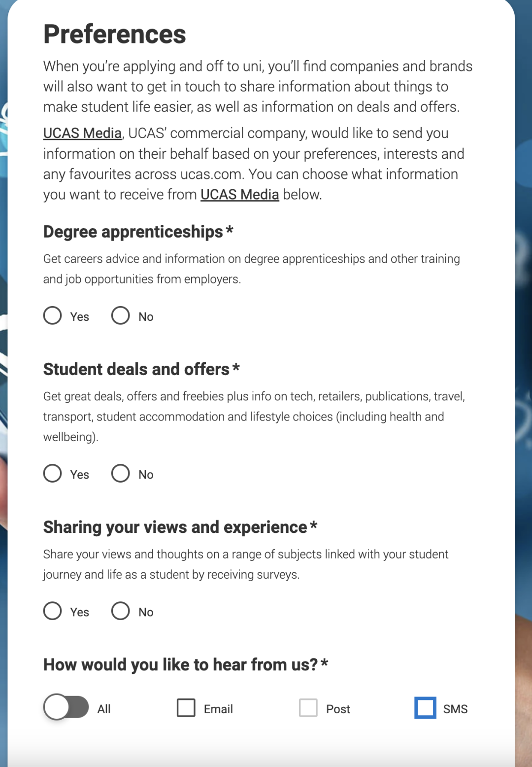Pick Yes for Sharing your views and experience
The height and width of the screenshot is (767, 532).
[x=53, y=611]
